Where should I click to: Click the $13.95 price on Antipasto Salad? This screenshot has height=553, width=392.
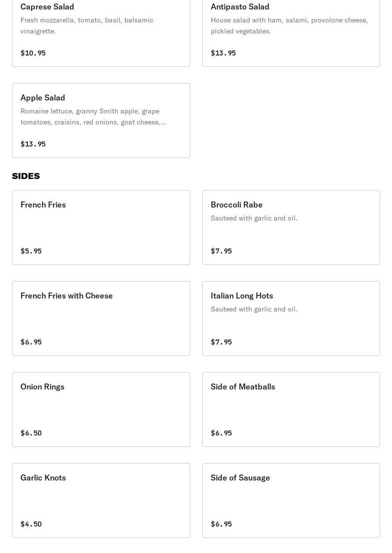pyautogui.click(x=223, y=53)
